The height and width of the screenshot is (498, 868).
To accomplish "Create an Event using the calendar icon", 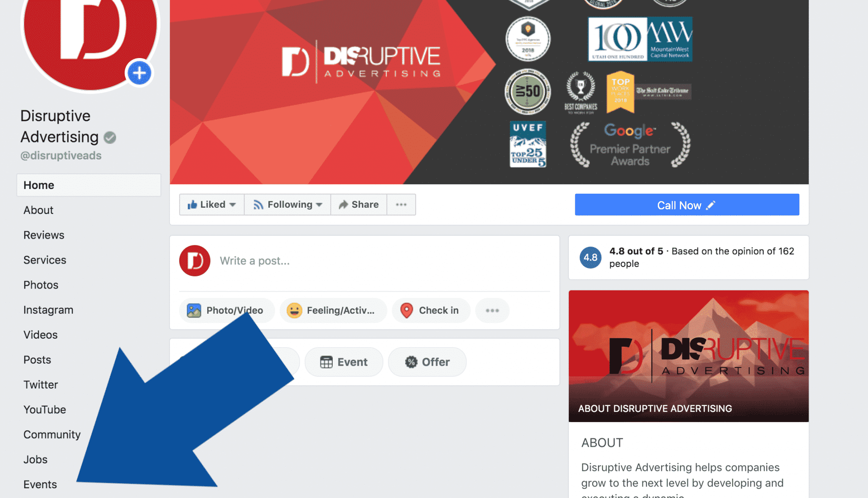I will tap(326, 362).
